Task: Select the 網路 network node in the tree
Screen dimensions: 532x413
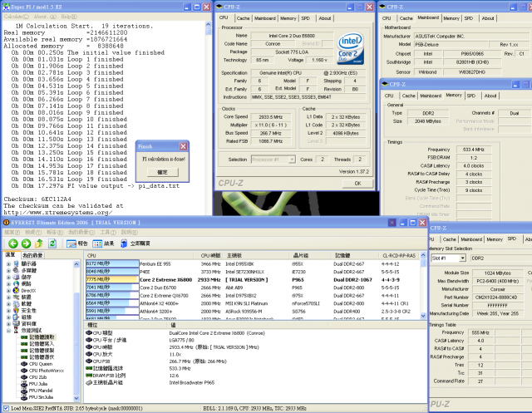Action: 26,284
